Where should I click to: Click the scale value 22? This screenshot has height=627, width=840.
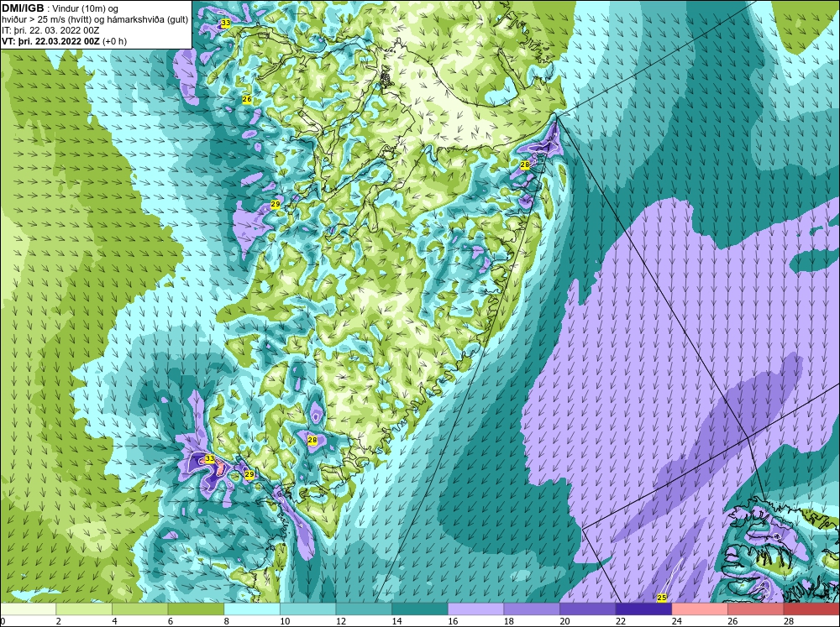coord(621,621)
